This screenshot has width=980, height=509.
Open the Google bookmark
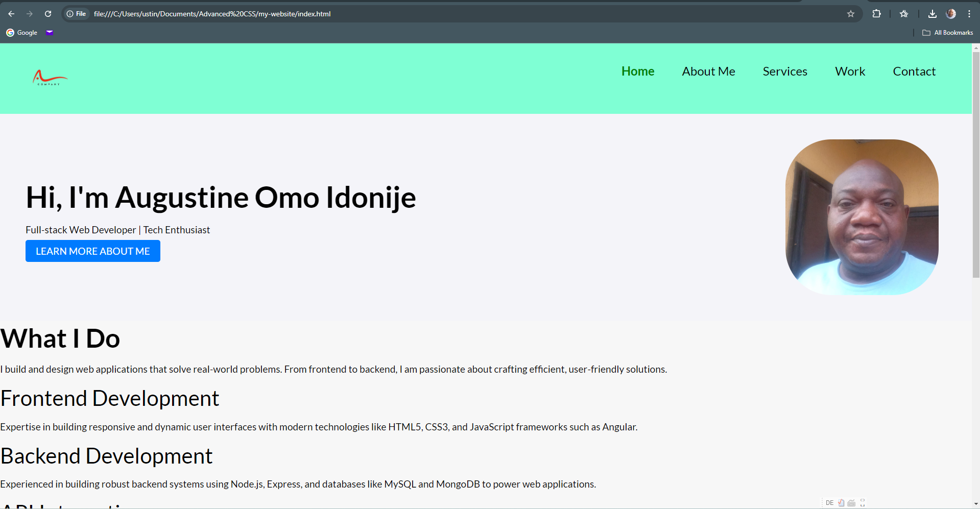coord(22,33)
